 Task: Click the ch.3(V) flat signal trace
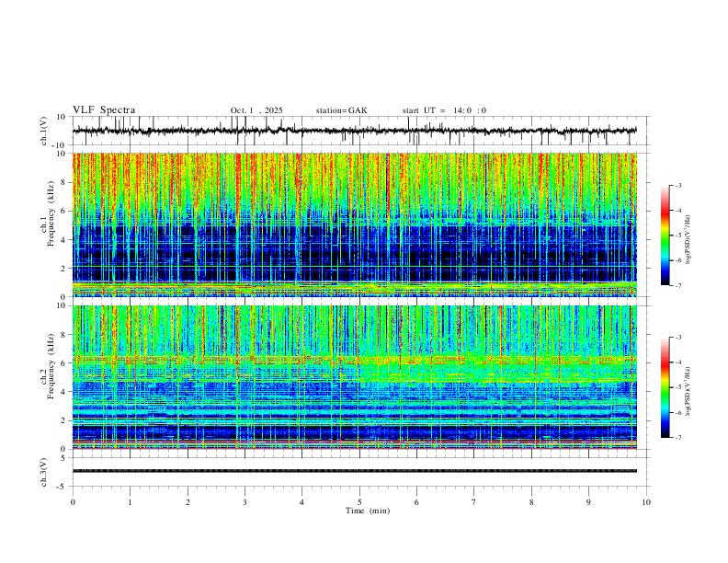tap(354, 471)
